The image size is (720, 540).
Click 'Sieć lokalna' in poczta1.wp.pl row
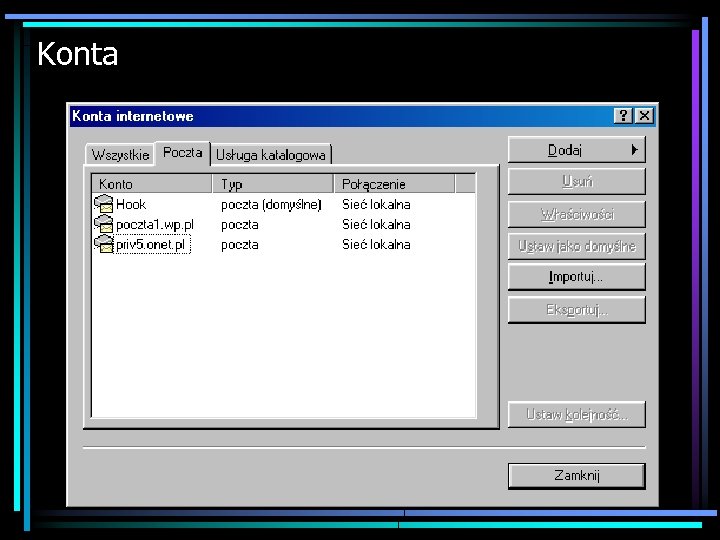(376, 224)
